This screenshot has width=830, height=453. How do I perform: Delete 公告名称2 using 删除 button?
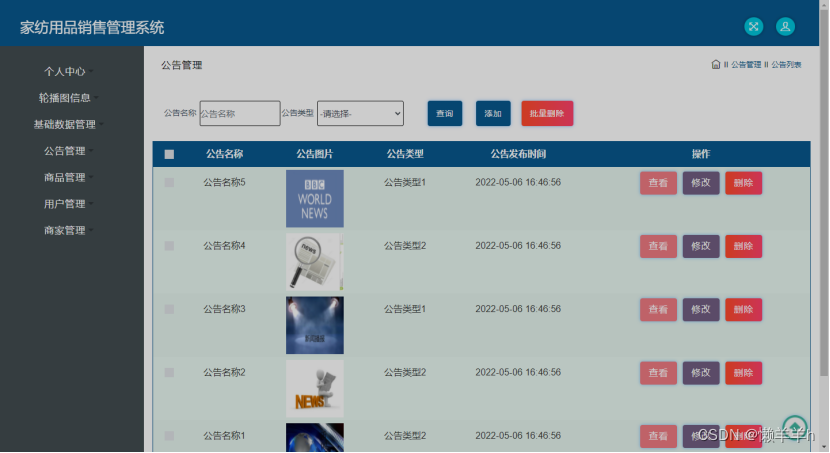[743, 373]
